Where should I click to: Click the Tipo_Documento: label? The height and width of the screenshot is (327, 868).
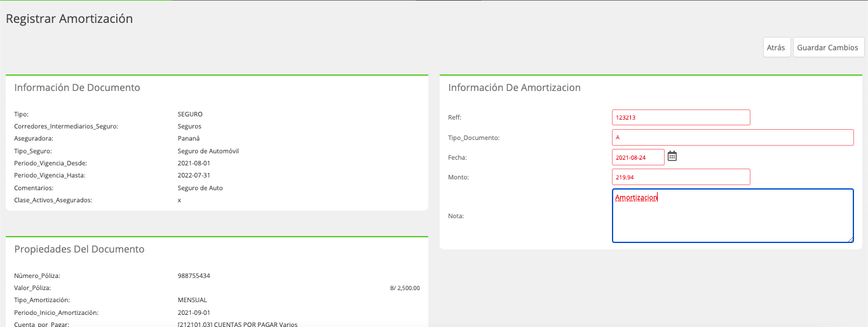pyautogui.click(x=474, y=137)
